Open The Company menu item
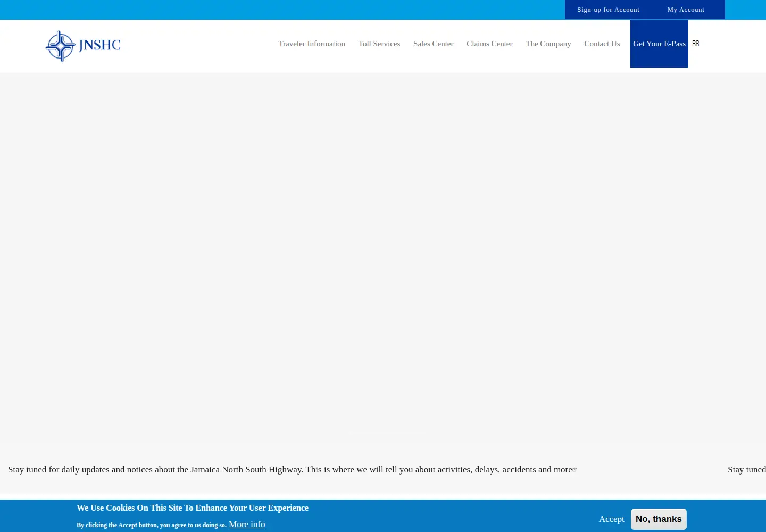This screenshot has height=532, width=766. 548,44
